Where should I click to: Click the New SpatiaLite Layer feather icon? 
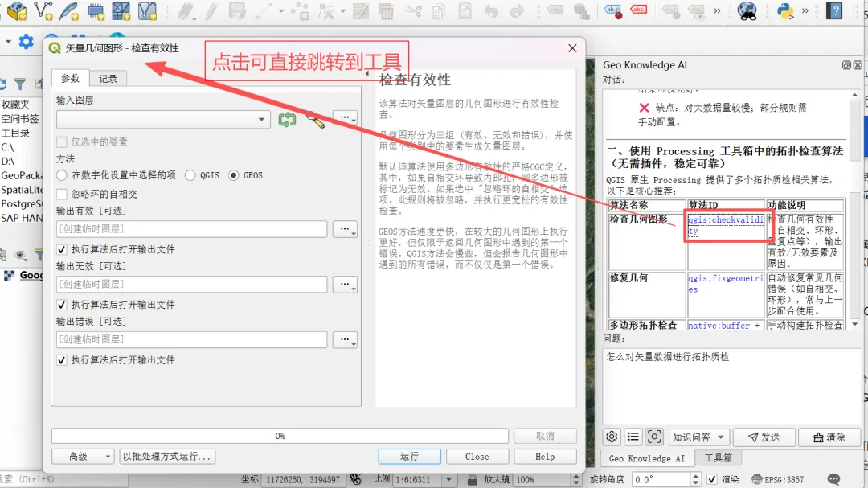[x=69, y=10]
